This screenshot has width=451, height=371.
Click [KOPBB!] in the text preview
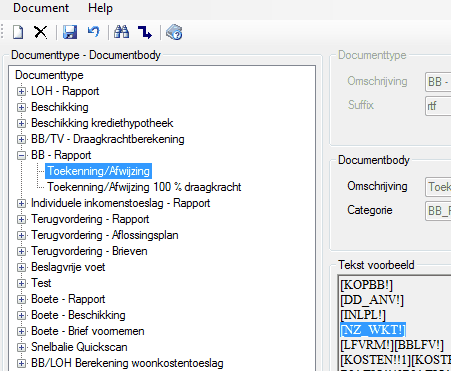(x=366, y=285)
